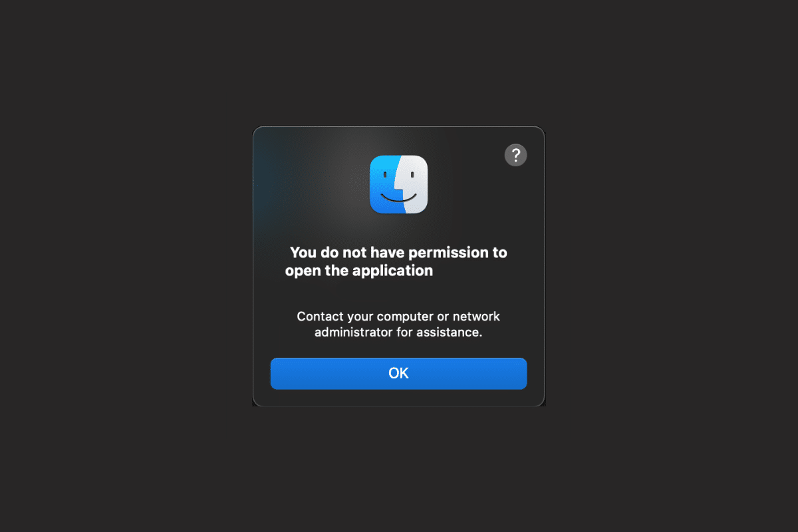Click the white right half of Finder icon
798x532 pixels.
(x=415, y=184)
